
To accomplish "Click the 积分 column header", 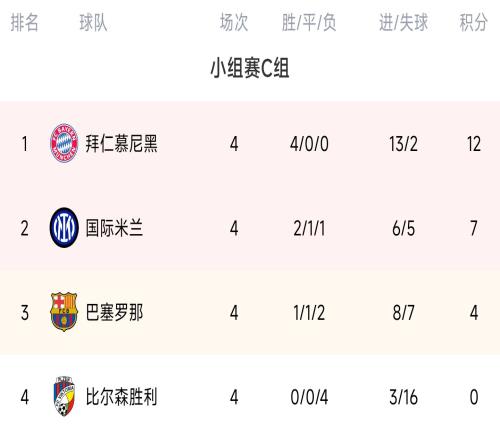I will (474, 23).
